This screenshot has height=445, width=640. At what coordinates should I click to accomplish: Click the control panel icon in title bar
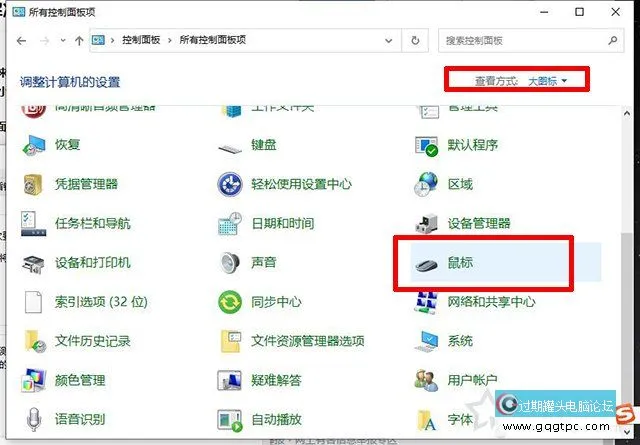point(19,12)
